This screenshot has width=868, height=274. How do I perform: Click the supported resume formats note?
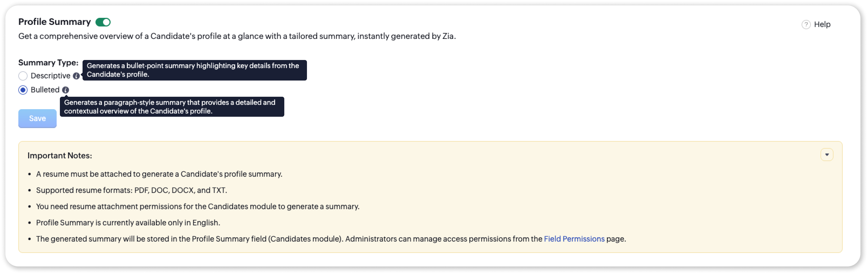(x=131, y=190)
